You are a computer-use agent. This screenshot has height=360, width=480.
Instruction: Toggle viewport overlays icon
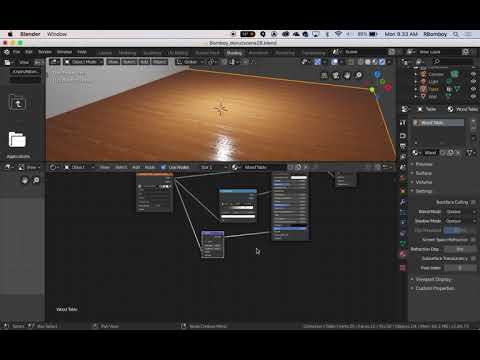coord(334,62)
